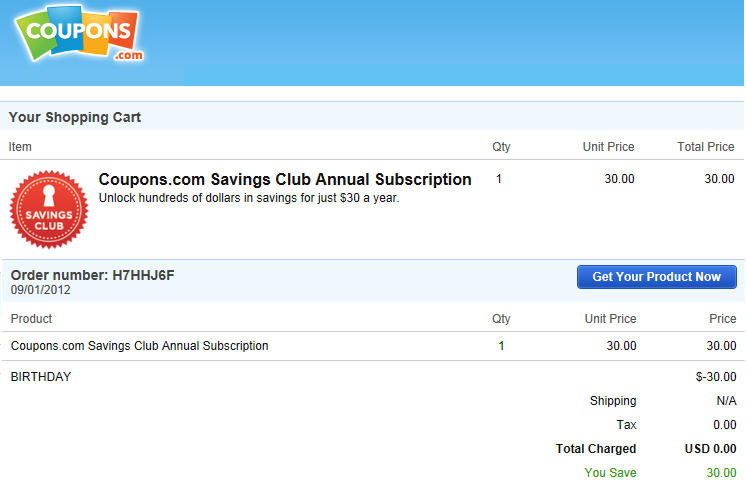Viewport: 746px width, 484px height.
Task: Click the USD 0.00 total amount
Action: point(710,449)
